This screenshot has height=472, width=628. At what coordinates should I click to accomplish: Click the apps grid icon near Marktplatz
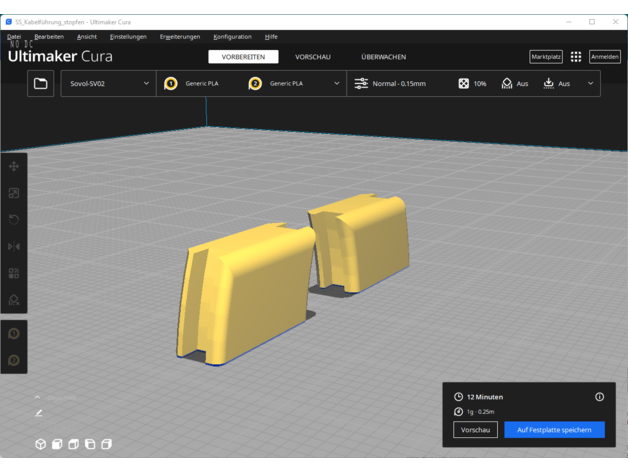[576, 57]
